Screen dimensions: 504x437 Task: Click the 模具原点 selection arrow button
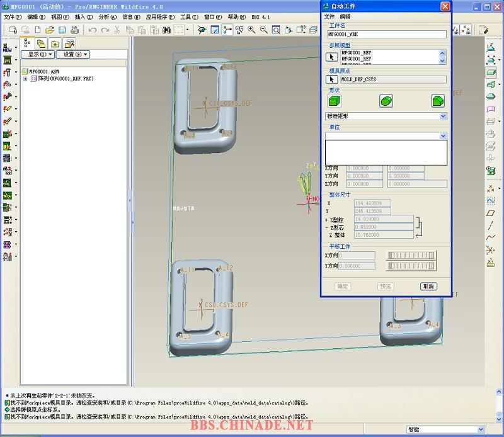pyautogui.click(x=332, y=79)
